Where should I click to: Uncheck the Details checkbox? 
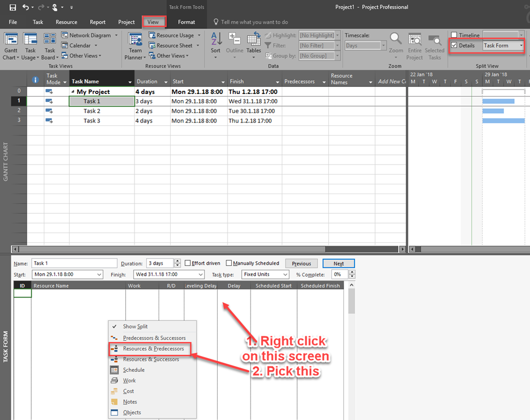pyautogui.click(x=454, y=45)
